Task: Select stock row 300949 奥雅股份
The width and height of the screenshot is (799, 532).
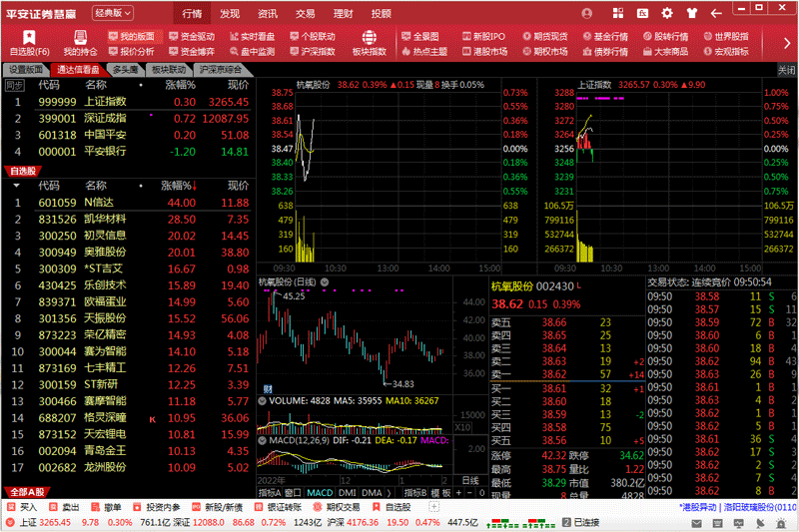Action: 129,253
